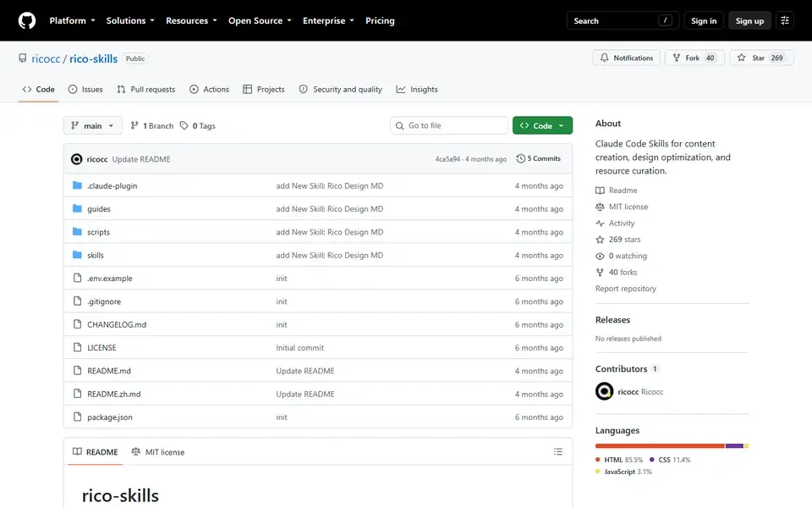The height and width of the screenshot is (508, 812).
Task: Select the MIT license tab above the readme
Action: pos(158,452)
